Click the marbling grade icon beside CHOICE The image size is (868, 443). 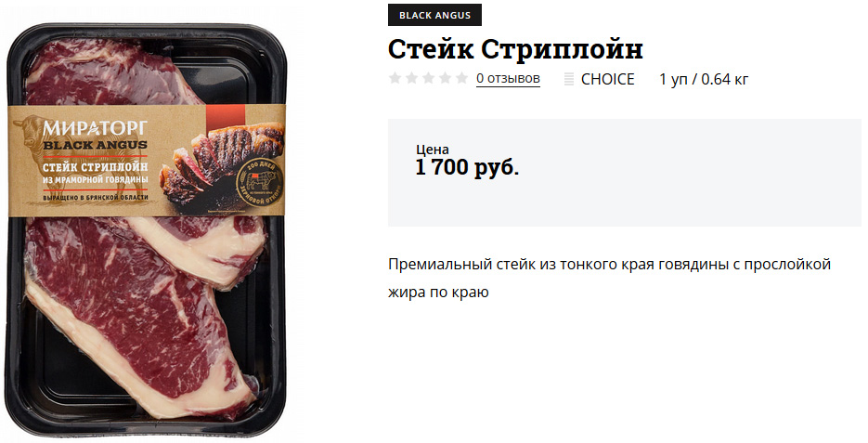pyautogui.click(x=568, y=79)
